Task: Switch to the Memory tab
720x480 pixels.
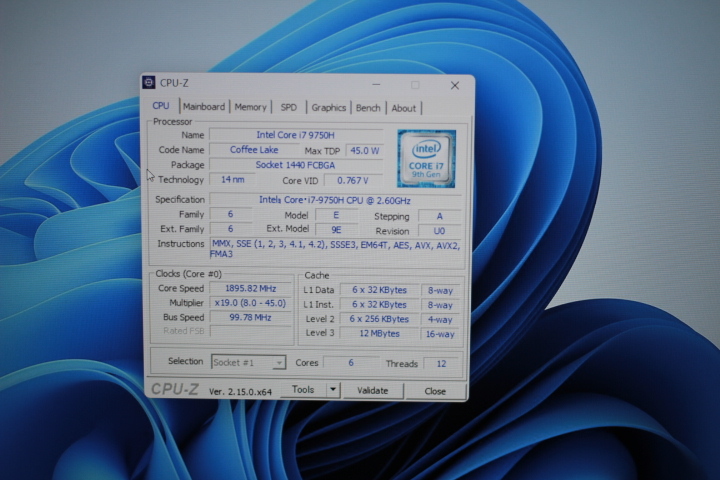Action: [250, 107]
